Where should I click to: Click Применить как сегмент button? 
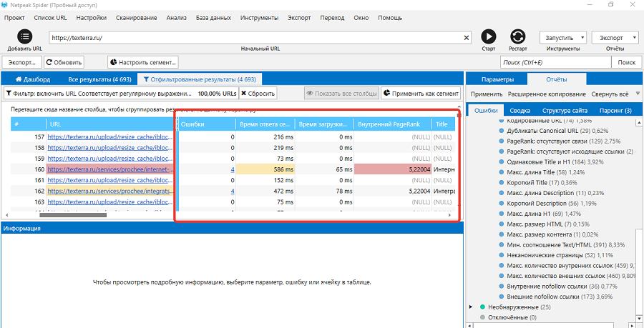click(421, 93)
